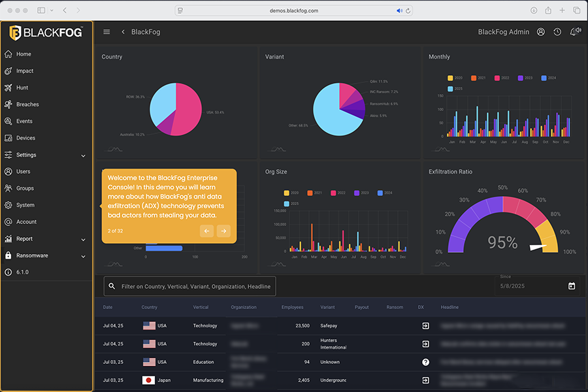Image resolution: width=588 pixels, height=392 pixels.
Task: Toggle 2021 series in Monthly chart legend
Action: [478, 78]
